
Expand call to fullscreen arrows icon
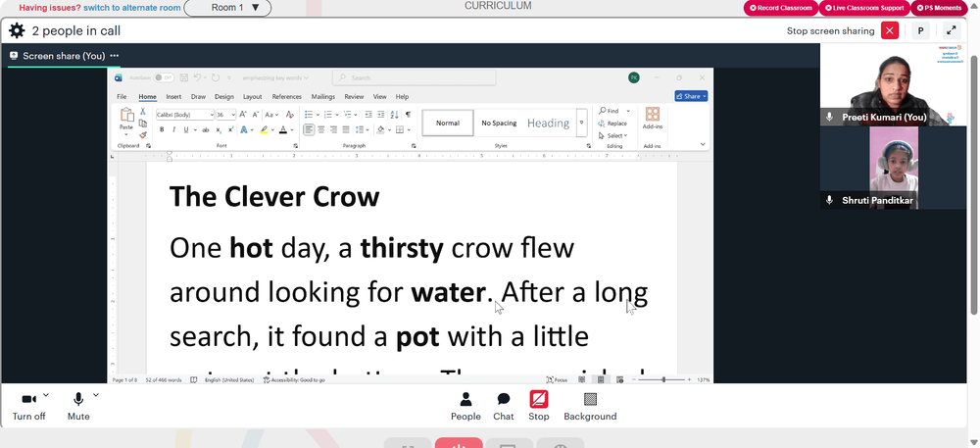click(x=952, y=30)
